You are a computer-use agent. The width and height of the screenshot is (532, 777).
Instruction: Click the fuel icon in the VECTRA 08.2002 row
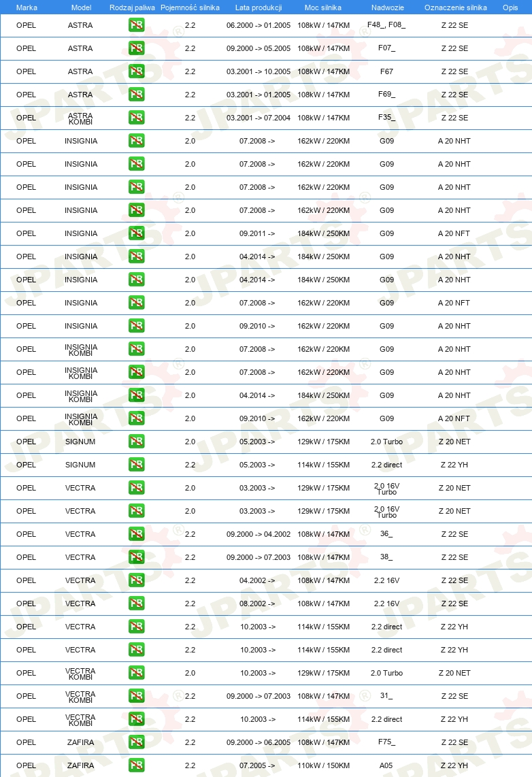[x=136, y=603]
